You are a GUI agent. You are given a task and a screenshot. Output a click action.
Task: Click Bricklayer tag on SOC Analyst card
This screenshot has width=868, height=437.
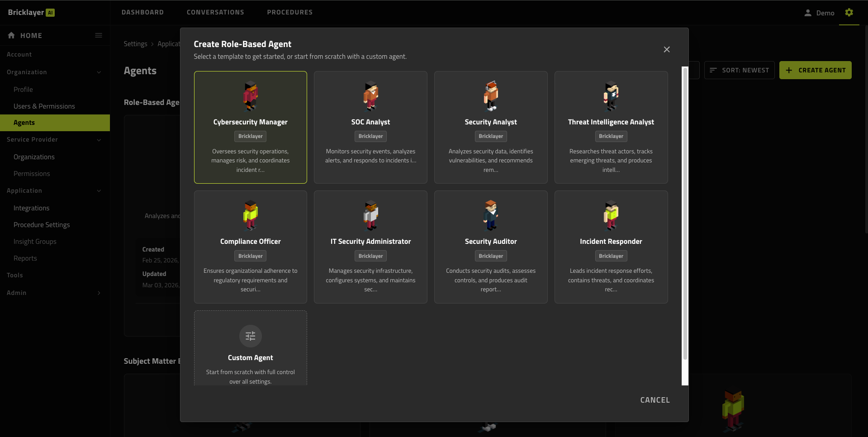(x=370, y=136)
